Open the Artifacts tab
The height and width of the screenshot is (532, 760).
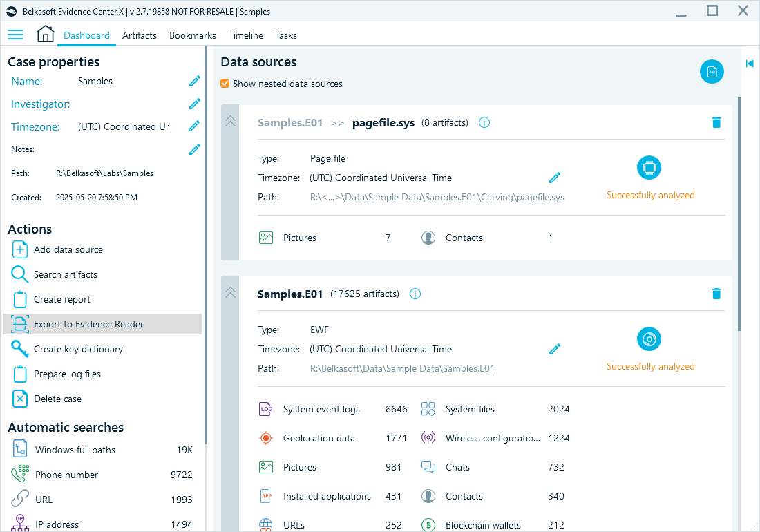point(140,35)
